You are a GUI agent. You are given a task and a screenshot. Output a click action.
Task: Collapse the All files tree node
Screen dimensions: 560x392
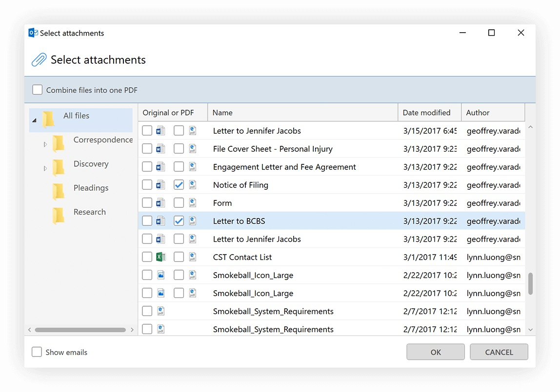(34, 120)
